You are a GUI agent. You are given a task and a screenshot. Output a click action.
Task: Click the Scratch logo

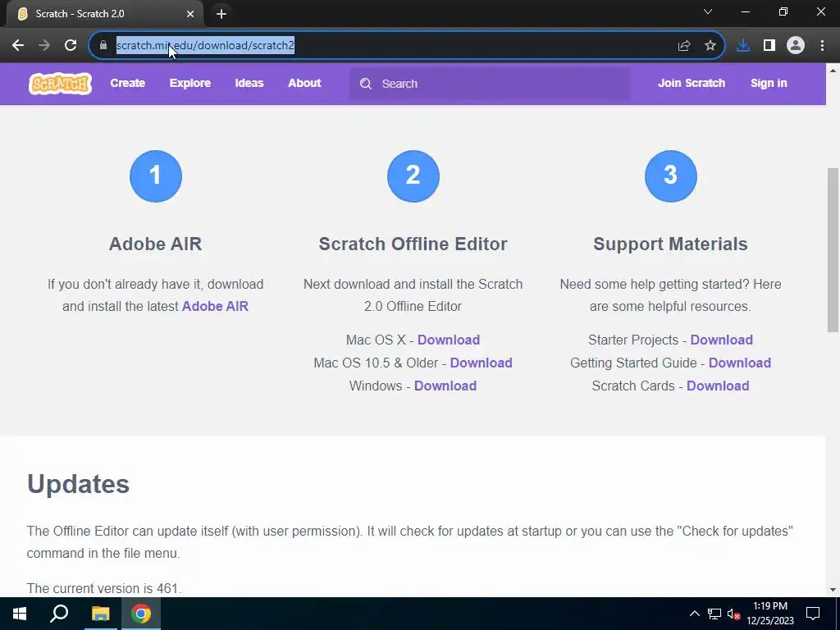coord(60,84)
